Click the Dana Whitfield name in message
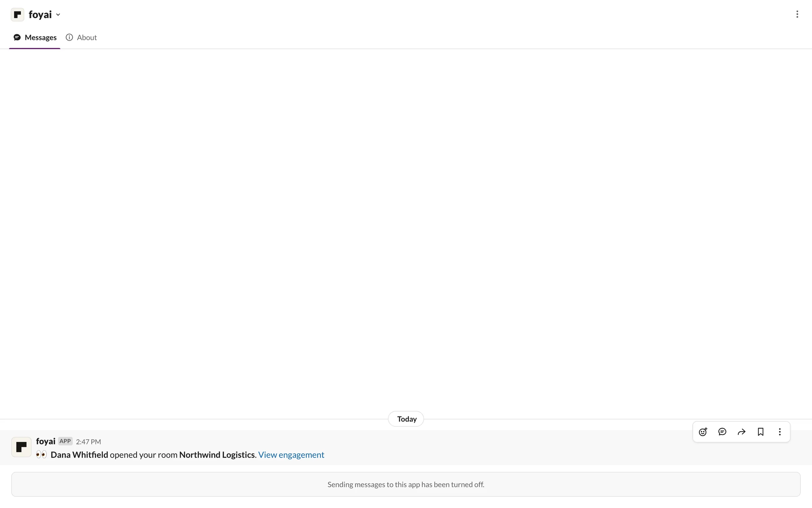 (80, 455)
